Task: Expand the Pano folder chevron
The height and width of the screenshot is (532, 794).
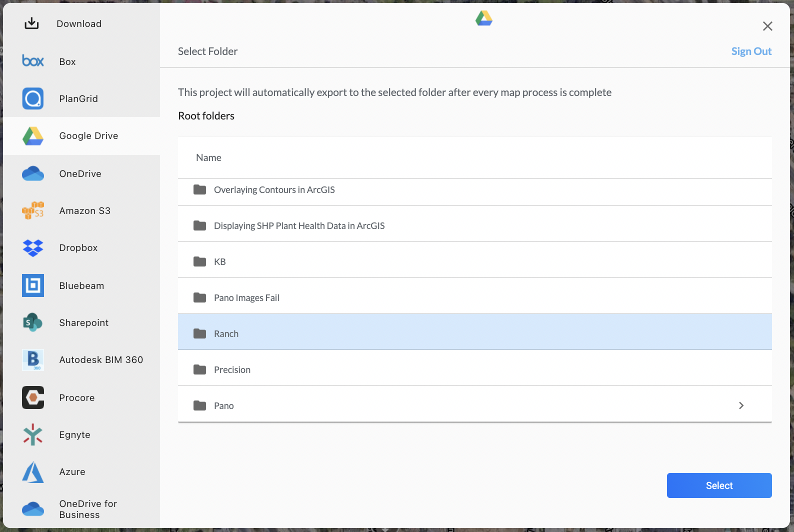Action: tap(741, 405)
